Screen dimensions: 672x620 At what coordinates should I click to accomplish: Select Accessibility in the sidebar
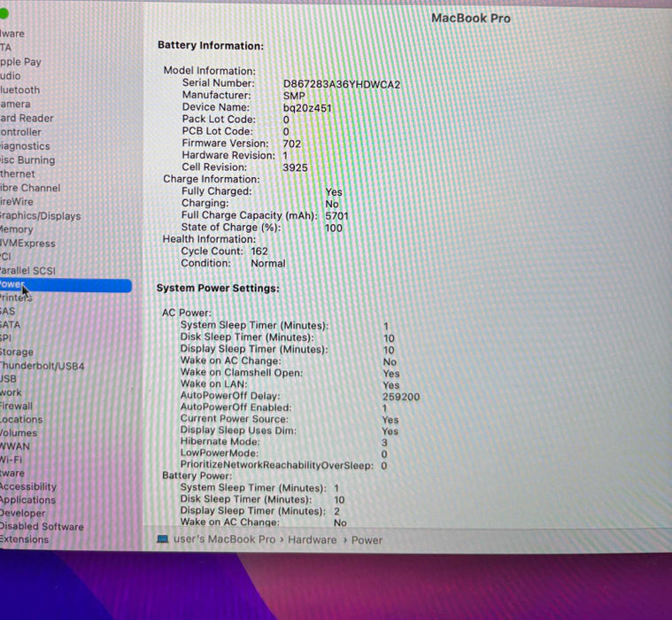click(28, 486)
